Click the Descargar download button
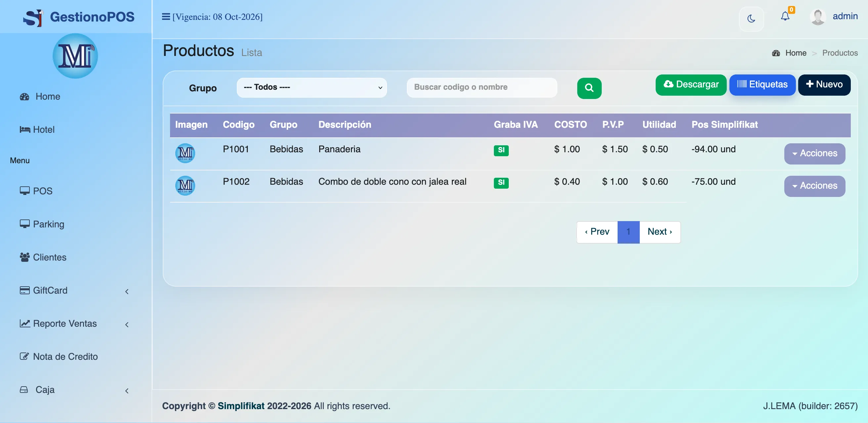868x423 pixels. pos(691,85)
